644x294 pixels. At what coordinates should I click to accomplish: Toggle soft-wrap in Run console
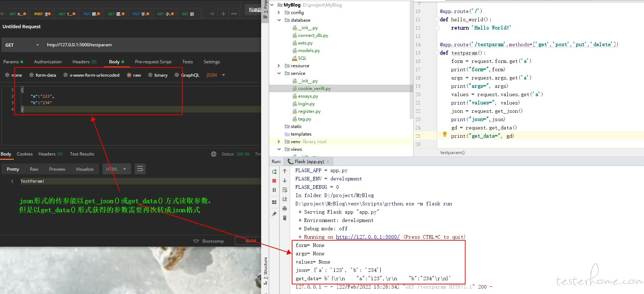pos(285,190)
